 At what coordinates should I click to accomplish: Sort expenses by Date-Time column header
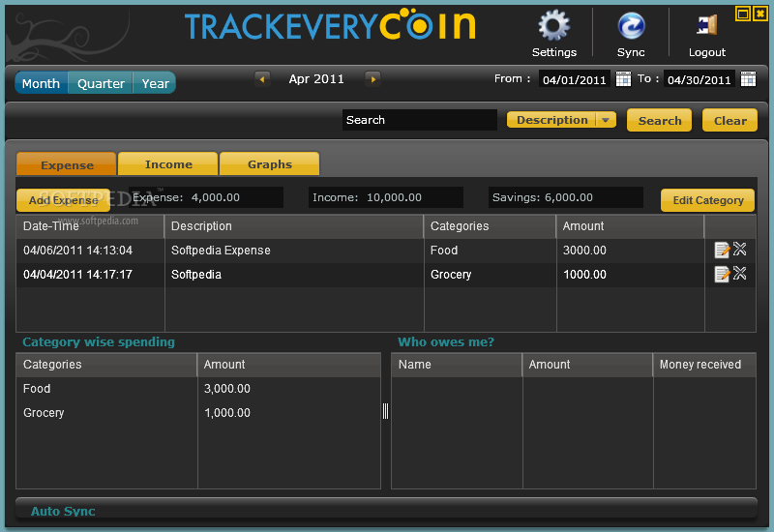pyautogui.click(x=90, y=226)
